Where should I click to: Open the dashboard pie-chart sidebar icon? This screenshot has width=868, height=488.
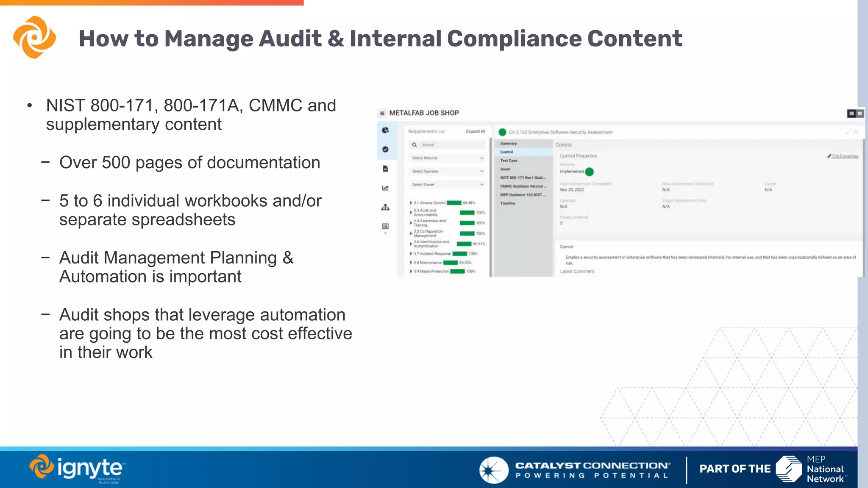pos(385,130)
